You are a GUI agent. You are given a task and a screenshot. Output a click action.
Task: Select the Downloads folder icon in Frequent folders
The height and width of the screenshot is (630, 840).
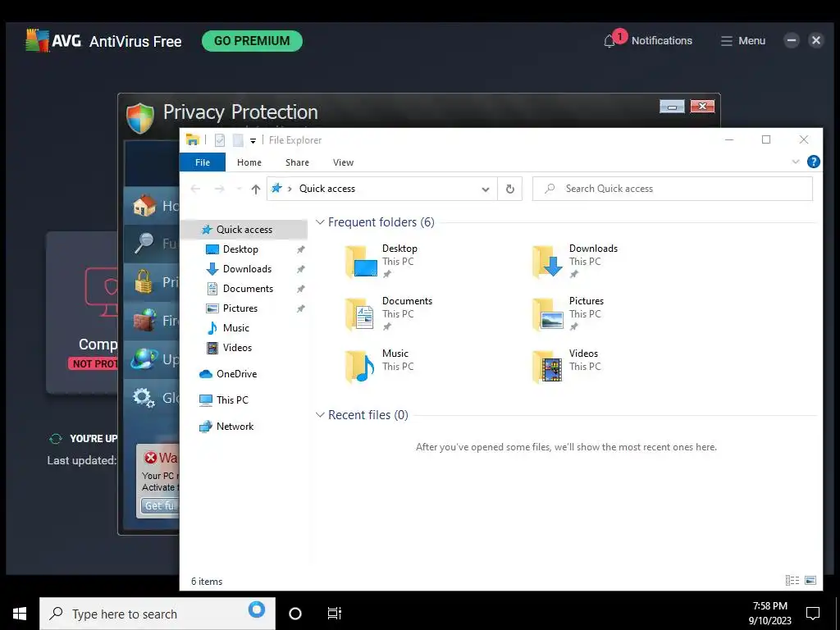tap(547, 261)
